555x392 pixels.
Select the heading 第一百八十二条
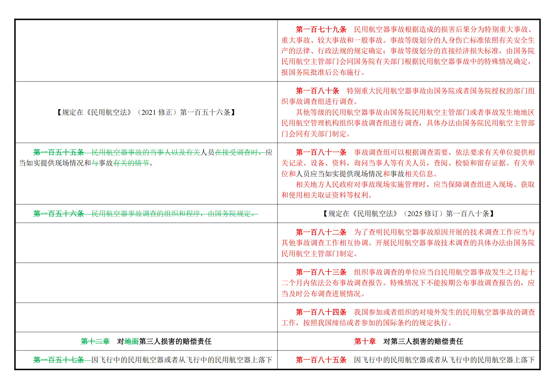(321, 232)
